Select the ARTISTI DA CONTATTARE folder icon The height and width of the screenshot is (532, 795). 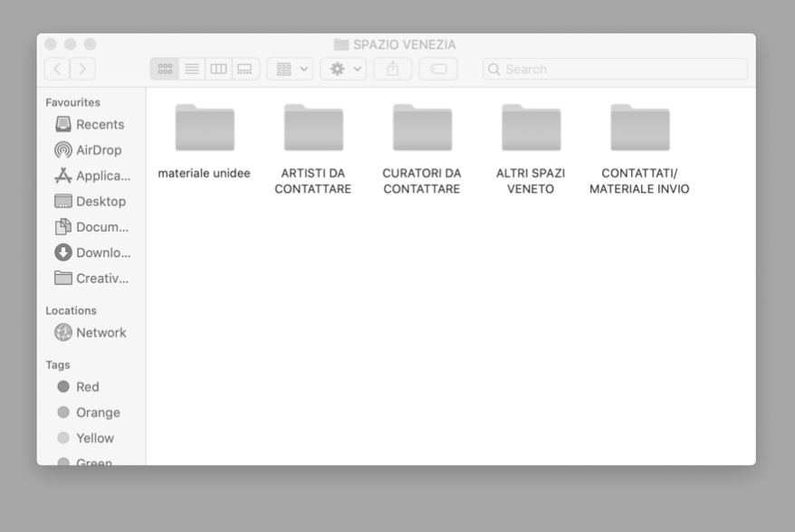tap(313, 128)
